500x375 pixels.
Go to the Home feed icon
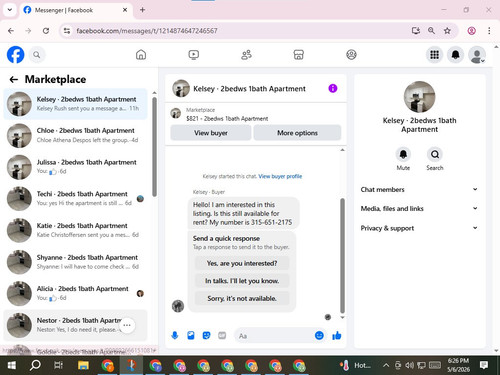pos(141,55)
